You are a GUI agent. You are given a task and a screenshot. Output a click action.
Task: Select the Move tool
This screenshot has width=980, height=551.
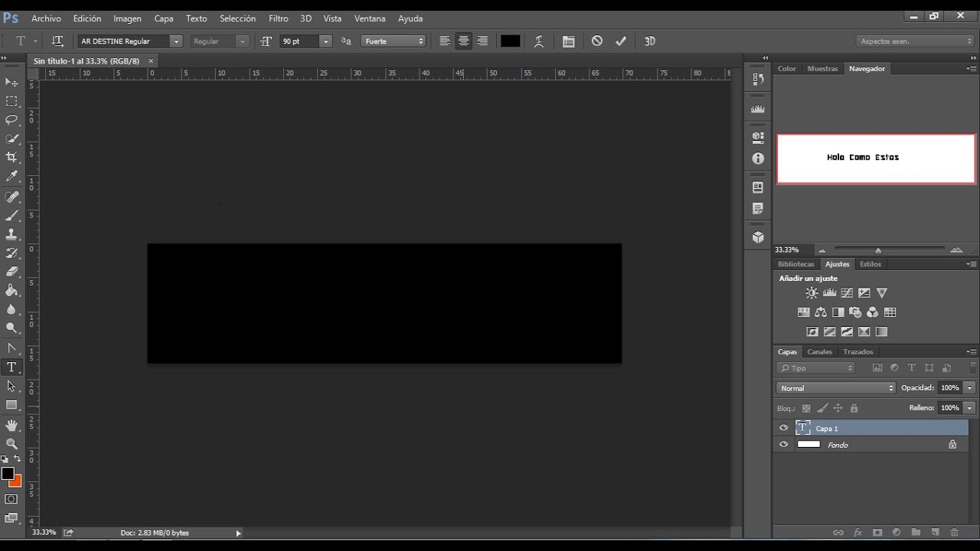11,82
